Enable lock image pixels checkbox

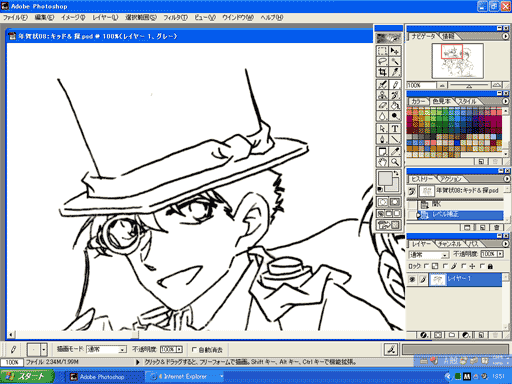click(445, 266)
